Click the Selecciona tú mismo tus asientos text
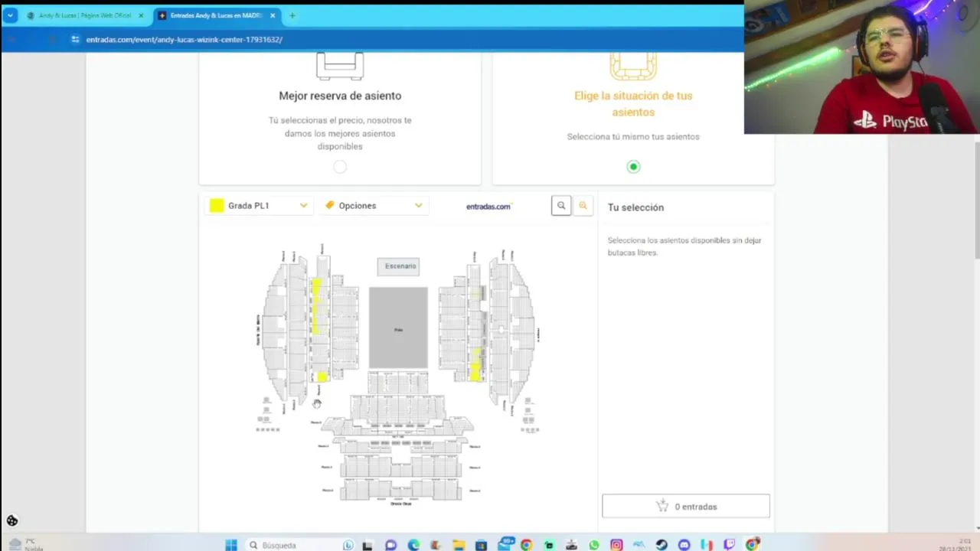Image resolution: width=980 pixels, height=551 pixels. point(633,136)
